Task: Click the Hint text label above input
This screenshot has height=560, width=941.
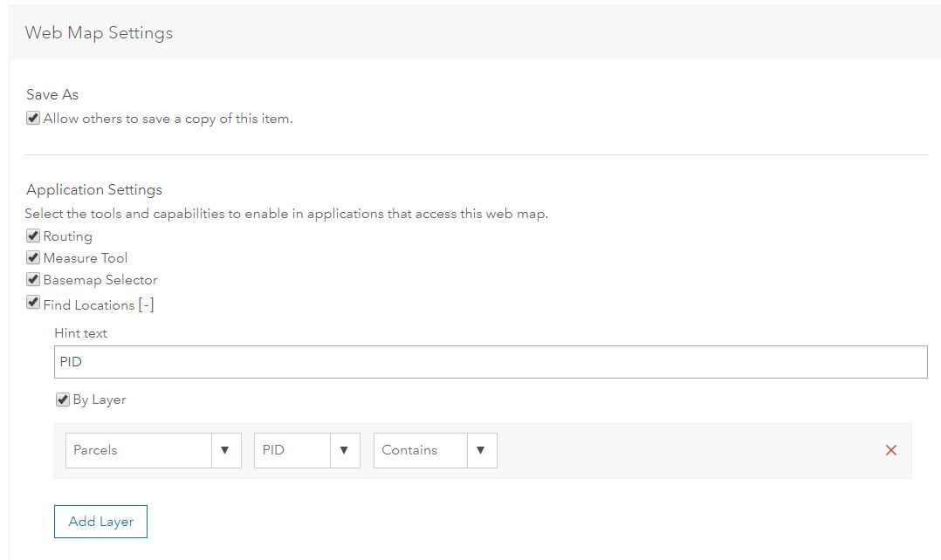Action: point(80,333)
